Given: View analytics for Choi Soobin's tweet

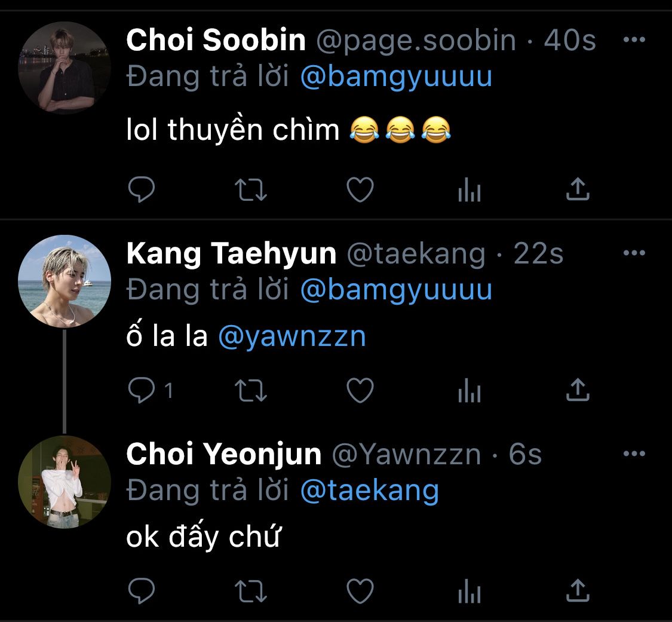Looking at the screenshot, I should pyautogui.click(x=469, y=191).
